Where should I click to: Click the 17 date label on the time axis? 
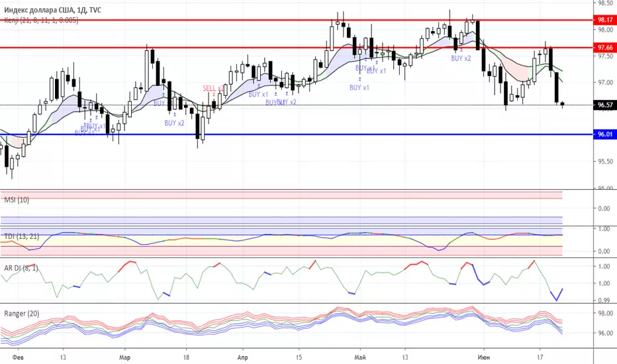(x=540, y=357)
